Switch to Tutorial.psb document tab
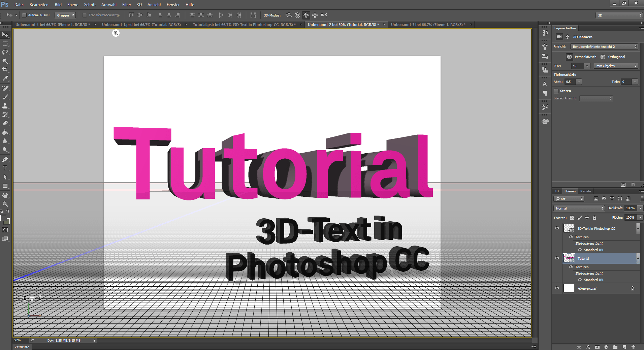This screenshot has height=350, width=644. pyautogui.click(x=244, y=25)
